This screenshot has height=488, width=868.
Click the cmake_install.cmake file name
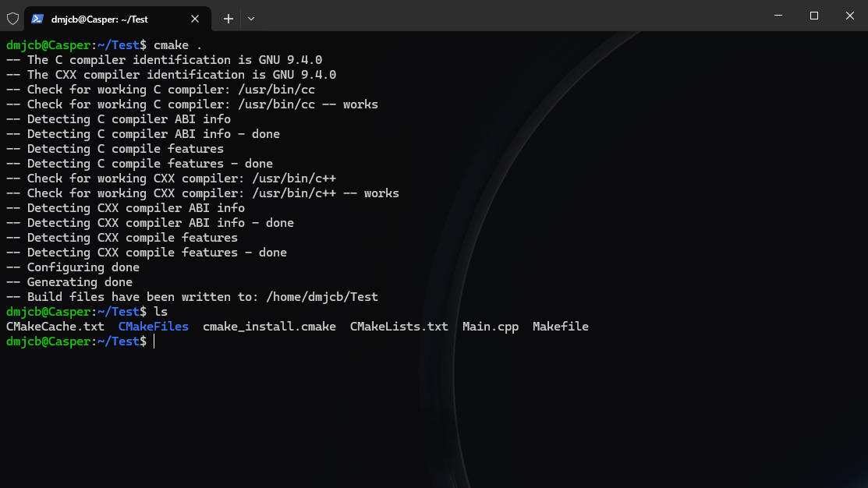coord(269,327)
